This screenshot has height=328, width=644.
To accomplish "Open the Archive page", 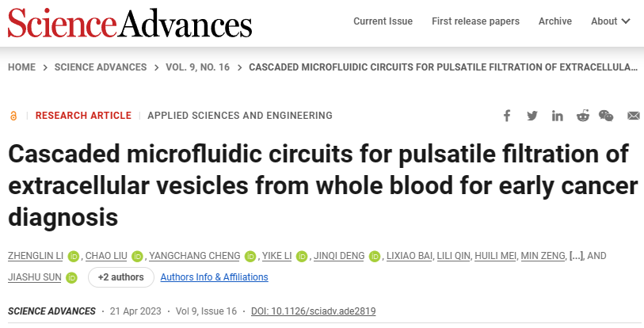I will (x=554, y=21).
